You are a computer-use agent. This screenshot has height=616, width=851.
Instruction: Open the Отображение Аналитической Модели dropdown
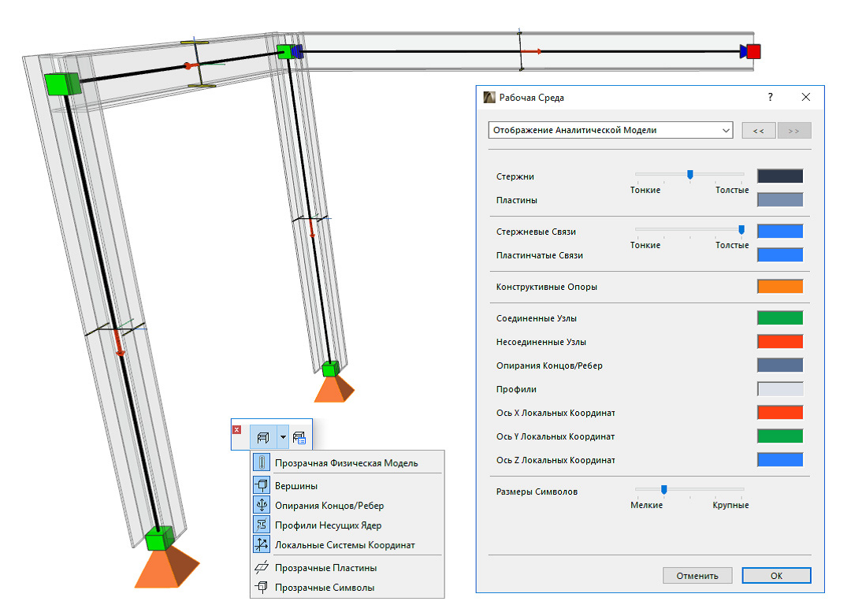coord(611,130)
